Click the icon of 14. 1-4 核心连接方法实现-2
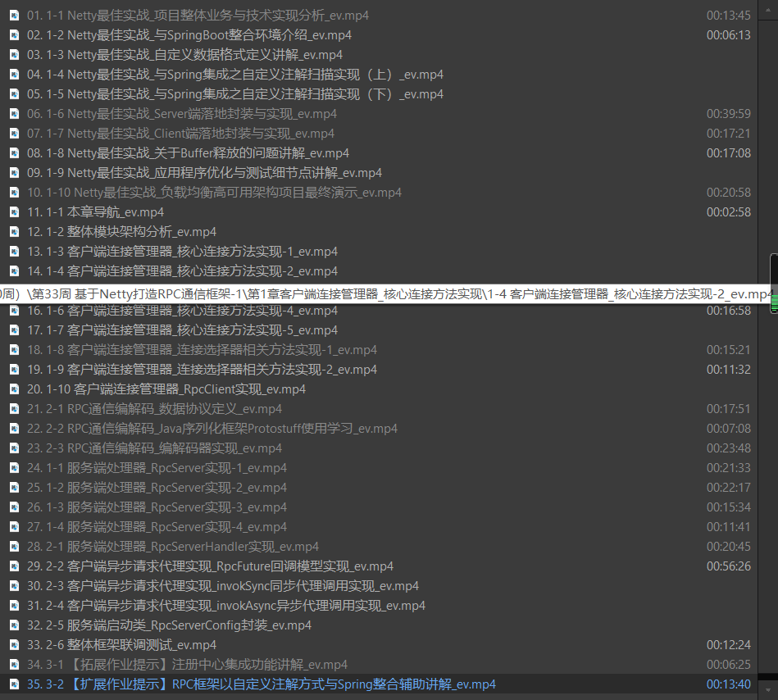This screenshot has height=700, width=778. [15, 271]
